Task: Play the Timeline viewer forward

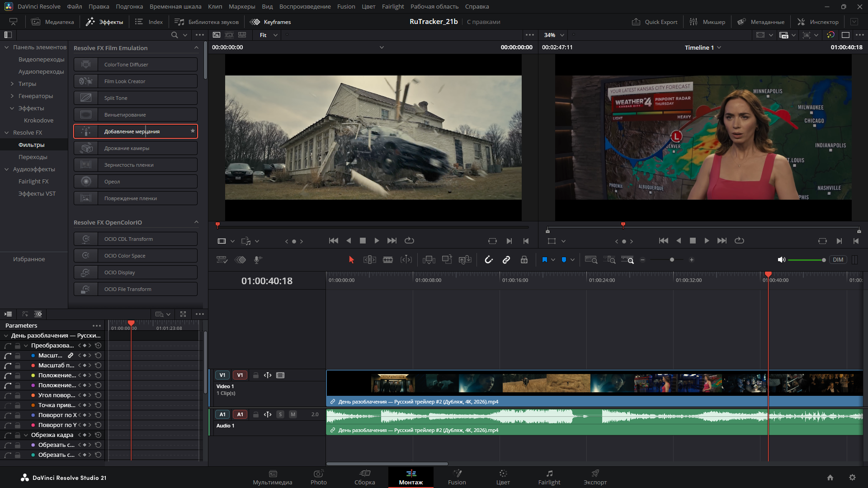Action: pyautogui.click(x=707, y=241)
